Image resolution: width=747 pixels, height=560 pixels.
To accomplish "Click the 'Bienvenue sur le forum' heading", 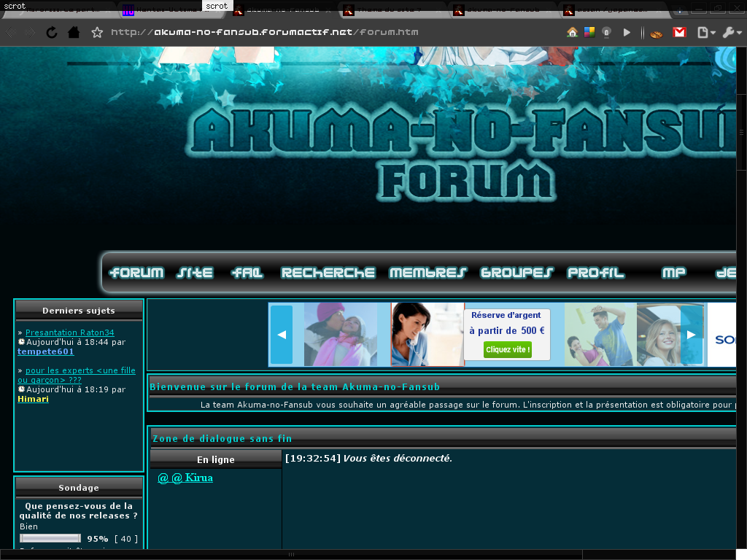I will pyautogui.click(x=295, y=386).
